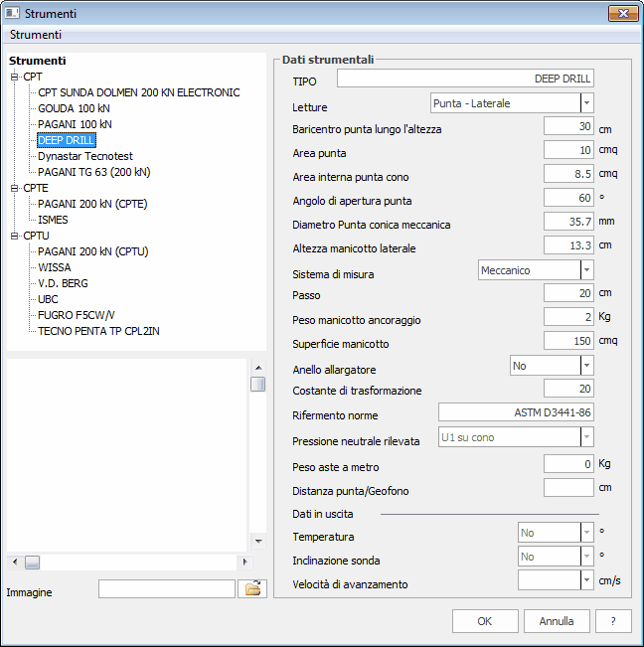Collapse the CPTE tree node

click(15, 188)
